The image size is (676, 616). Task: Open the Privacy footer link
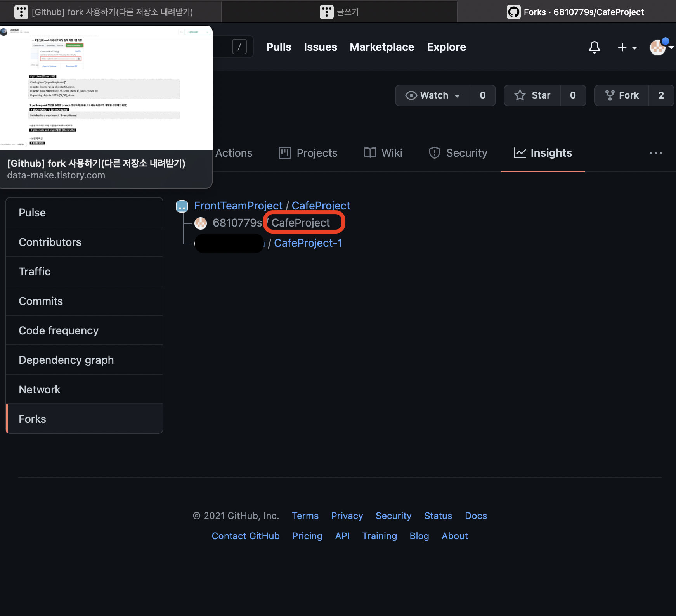pos(347,516)
